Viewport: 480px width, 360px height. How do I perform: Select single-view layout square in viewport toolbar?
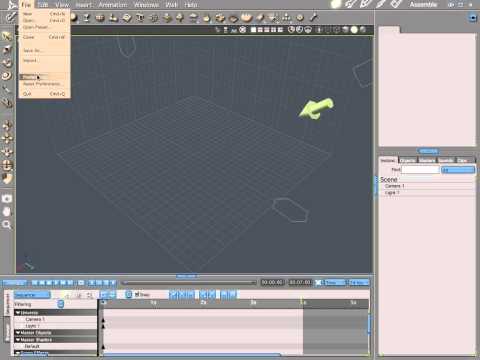click(x=253, y=30)
